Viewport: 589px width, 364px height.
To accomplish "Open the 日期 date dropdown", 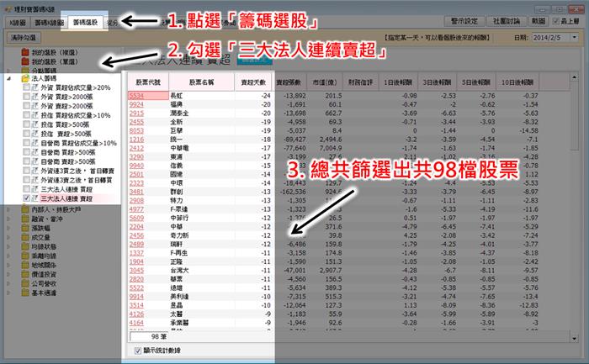I will [575, 38].
